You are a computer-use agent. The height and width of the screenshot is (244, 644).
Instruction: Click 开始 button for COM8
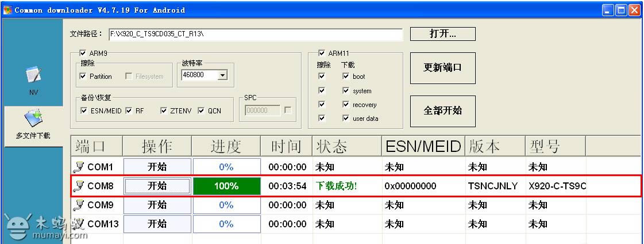[157, 186]
